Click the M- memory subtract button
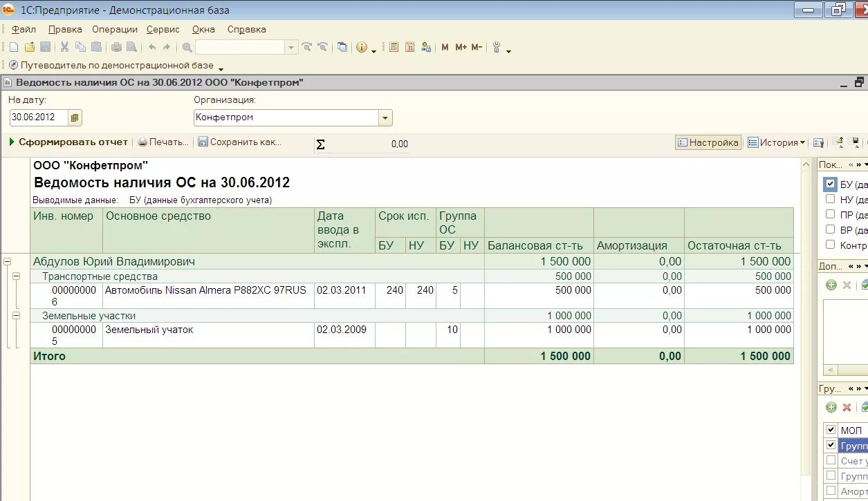This screenshot has width=868, height=501. pyautogui.click(x=477, y=48)
